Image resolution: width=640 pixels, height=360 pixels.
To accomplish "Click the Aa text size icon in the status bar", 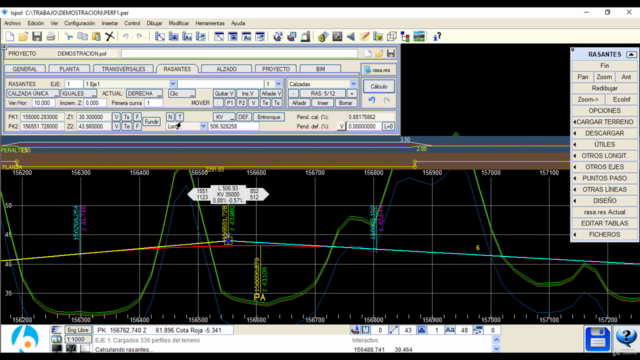I will tap(450, 330).
